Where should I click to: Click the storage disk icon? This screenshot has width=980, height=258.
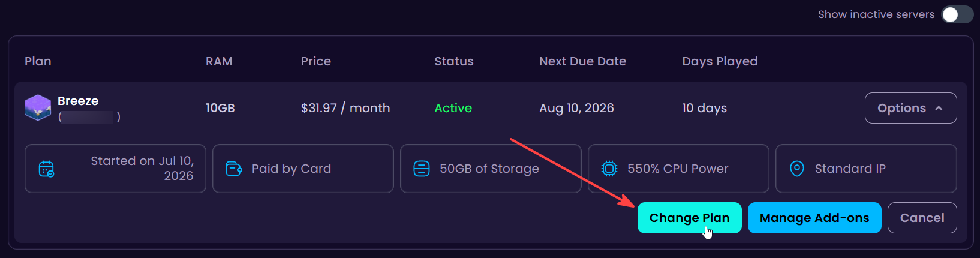(422, 169)
